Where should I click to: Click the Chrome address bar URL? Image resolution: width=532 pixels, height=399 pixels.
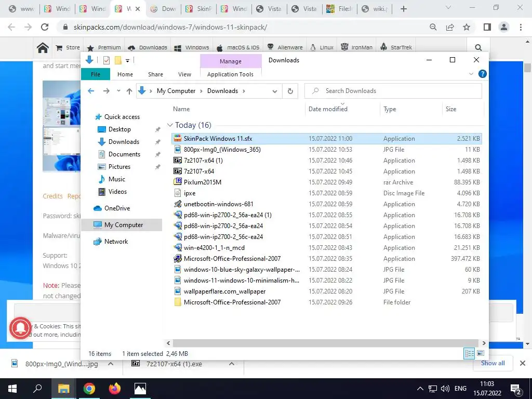[170, 27]
